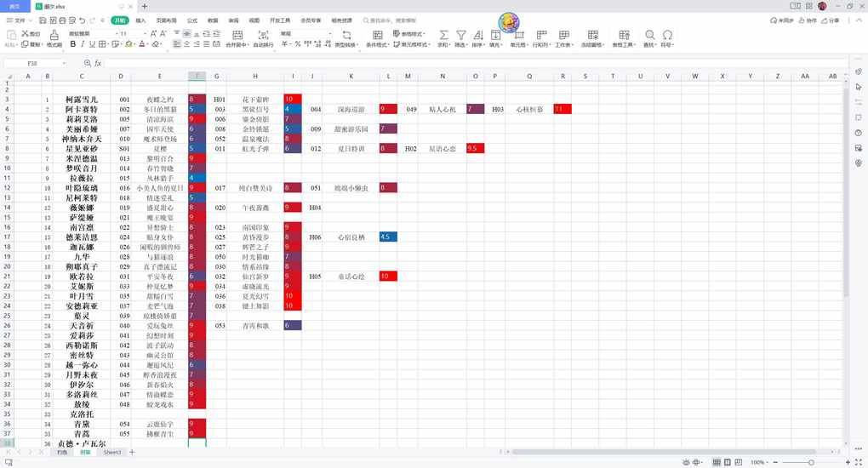
Task: Click the insert function fx icon
Action: (x=97, y=63)
